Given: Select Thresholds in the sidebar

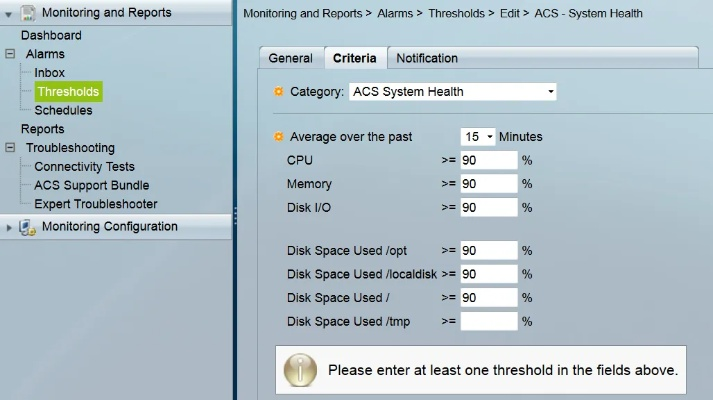Looking at the screenshot, I should (x=68, y=92).
